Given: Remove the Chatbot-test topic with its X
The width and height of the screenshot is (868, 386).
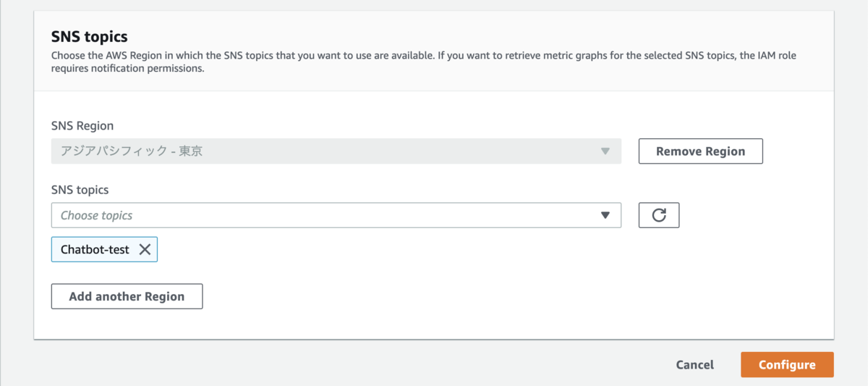Looking at the screenshot, I should point(145,249).
